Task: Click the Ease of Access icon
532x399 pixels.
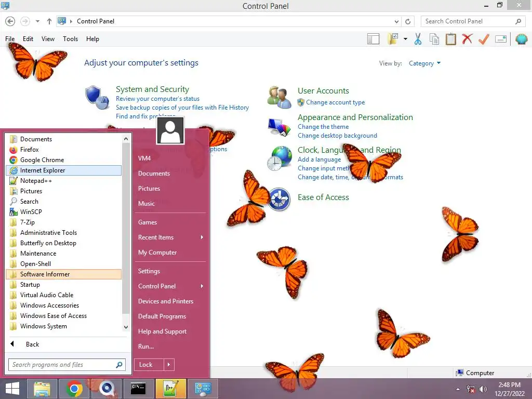Action: coord(279,199)
